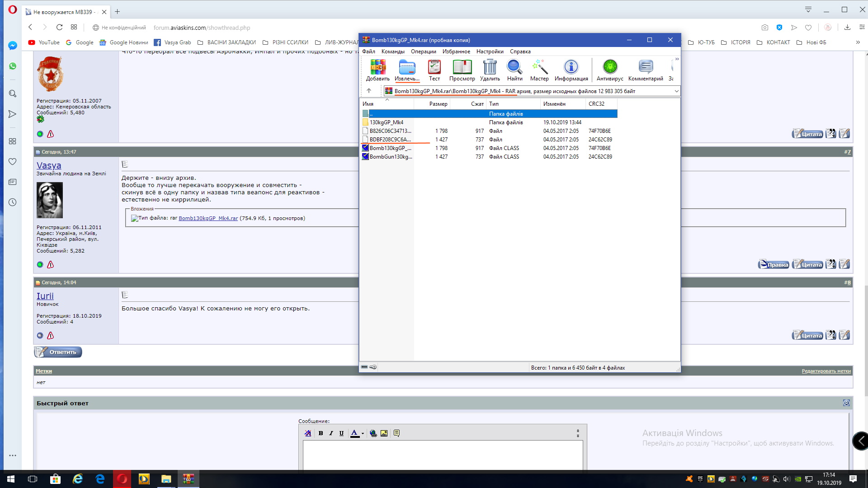Go up one folder level arrow
Viewport: 868px width, 488px height.
pyautogui.click(x=369, y=91)
